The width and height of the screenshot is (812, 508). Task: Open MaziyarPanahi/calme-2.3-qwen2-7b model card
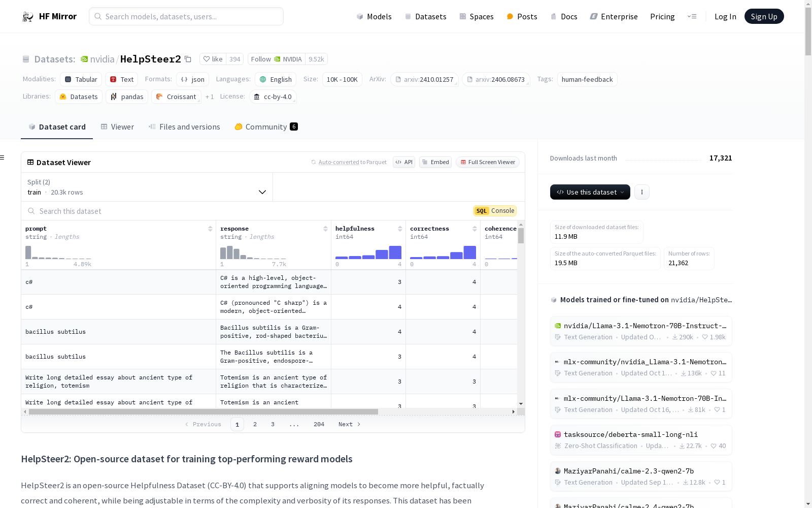[x=641, y=477]
